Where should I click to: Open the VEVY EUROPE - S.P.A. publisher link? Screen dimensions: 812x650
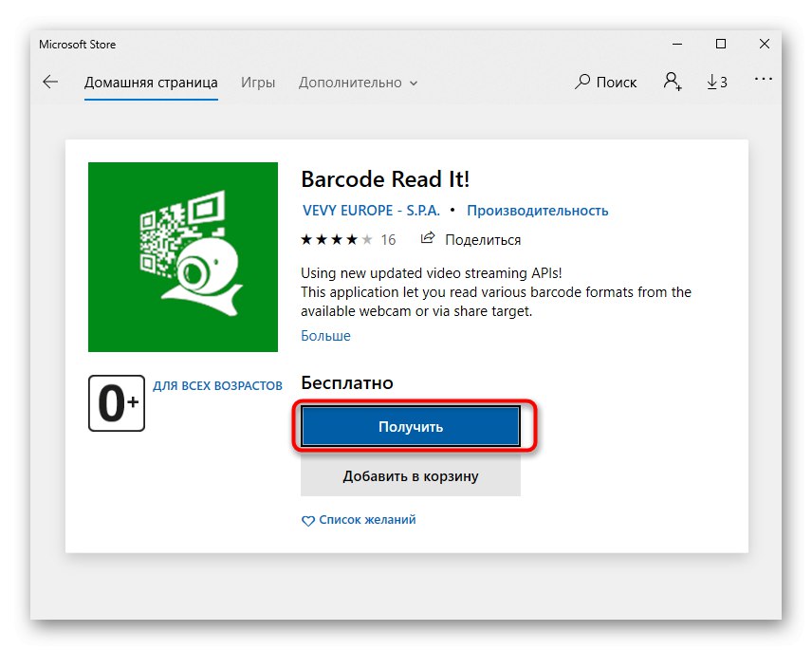click(370, 210)
